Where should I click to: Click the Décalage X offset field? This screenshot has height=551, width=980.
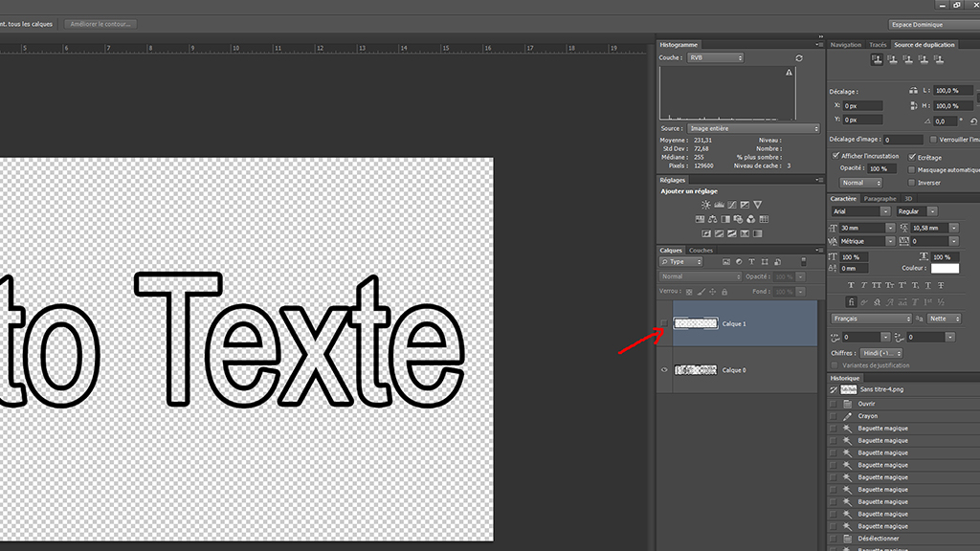point(862,105)
